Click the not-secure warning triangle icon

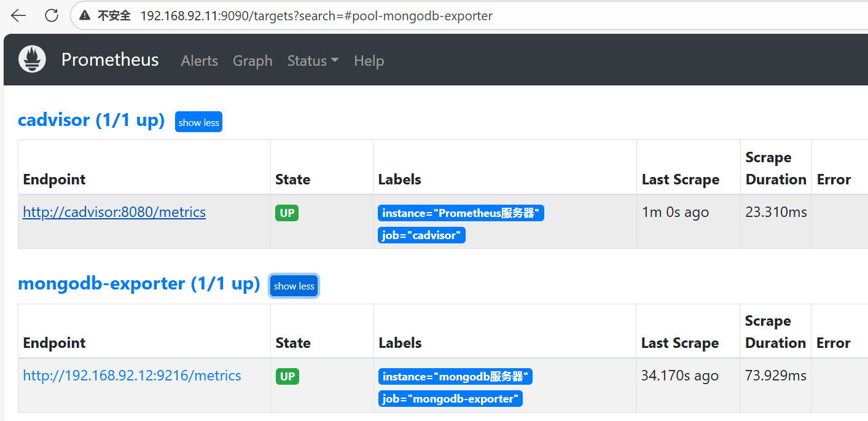tap(85, 16)
